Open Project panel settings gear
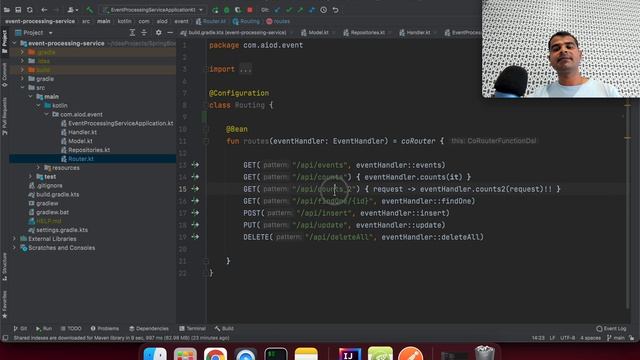 pyautogui.click(x=158, y=33)
